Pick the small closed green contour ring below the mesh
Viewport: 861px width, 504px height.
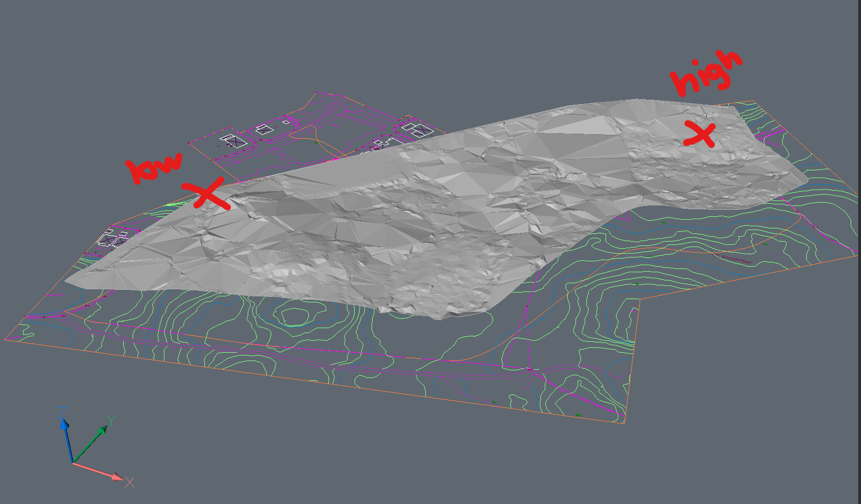click(295, 316)
